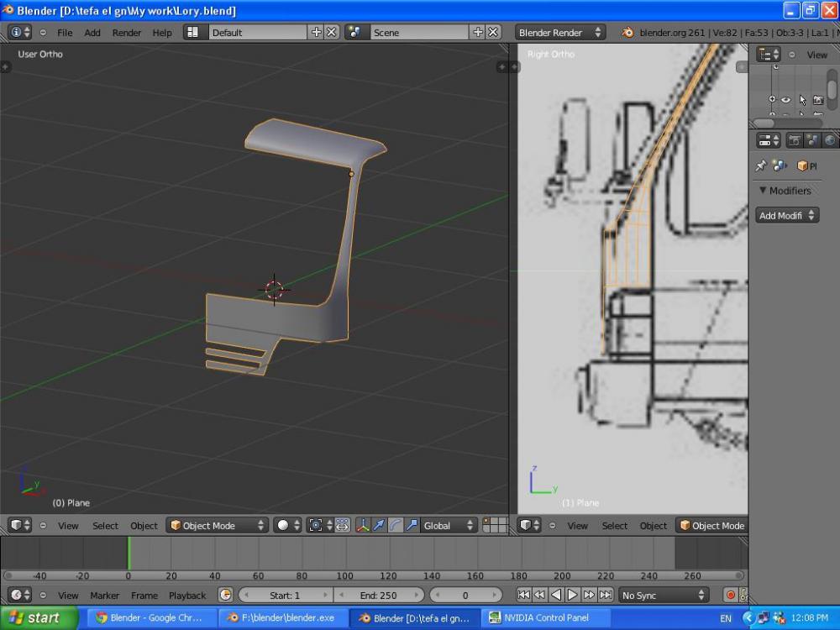Viewport: 840px width, 630px height.
Task: Toggle object visibility eye in outliner
Action: (x=786, y=99)
